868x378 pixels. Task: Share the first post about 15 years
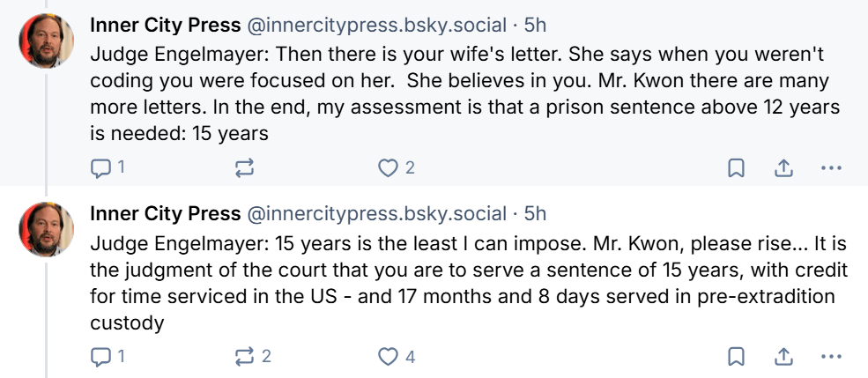[783, 167]
